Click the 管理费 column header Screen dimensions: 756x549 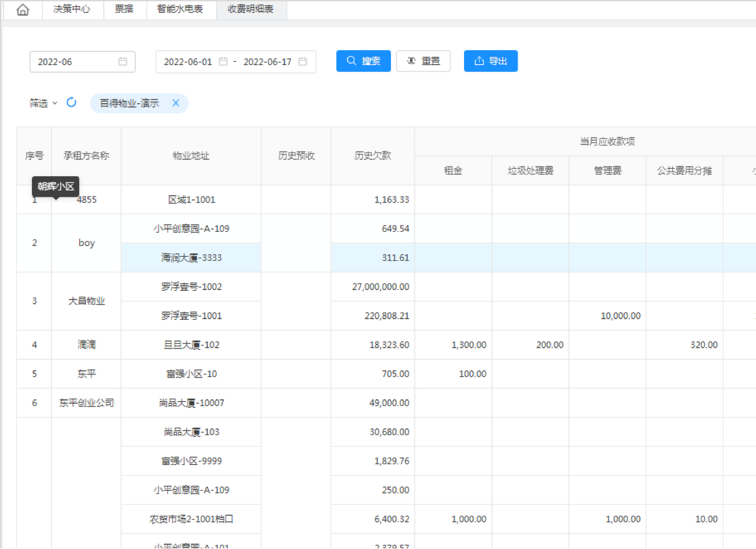point(608,170)
